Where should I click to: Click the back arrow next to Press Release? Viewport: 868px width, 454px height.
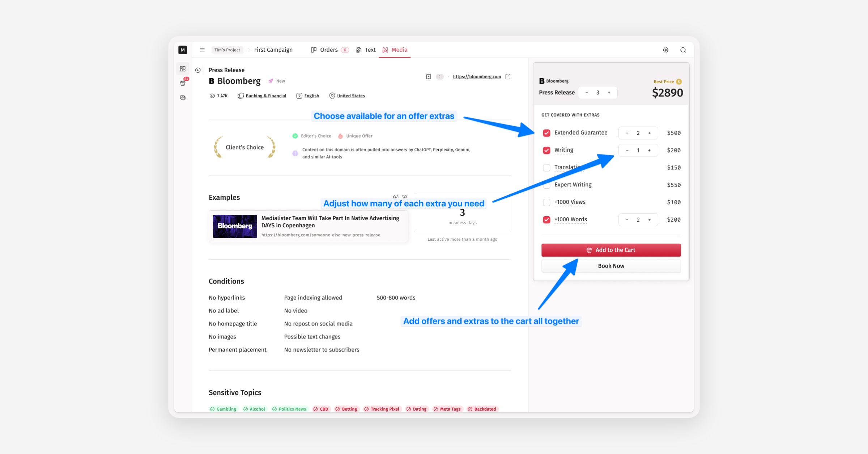(x=198, y=70)
